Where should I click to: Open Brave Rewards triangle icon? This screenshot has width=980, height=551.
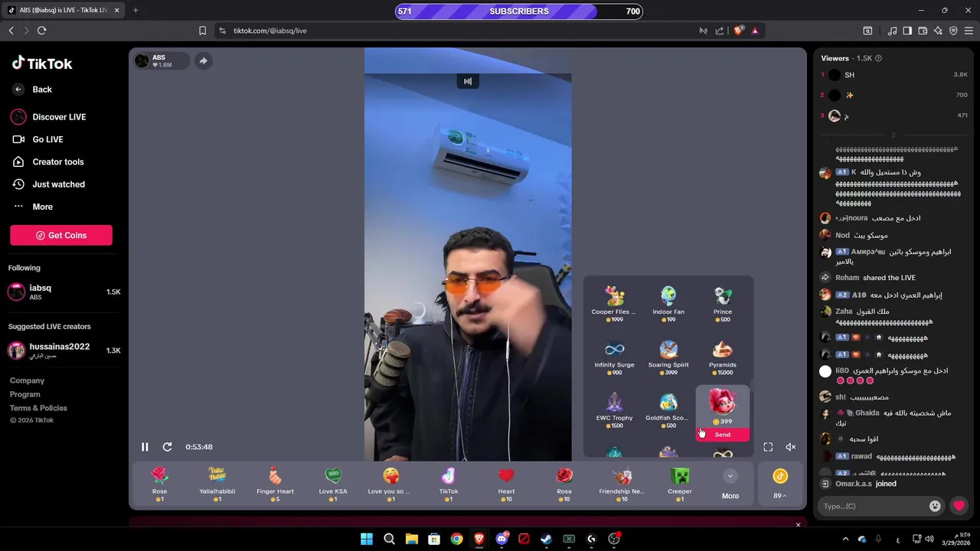[x=755, y=31]
